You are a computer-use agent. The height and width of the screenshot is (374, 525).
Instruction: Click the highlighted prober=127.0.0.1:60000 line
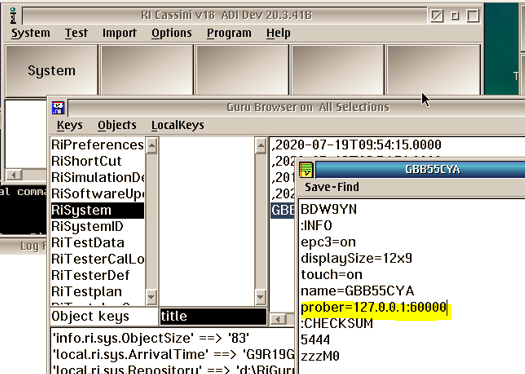[375, 307]
